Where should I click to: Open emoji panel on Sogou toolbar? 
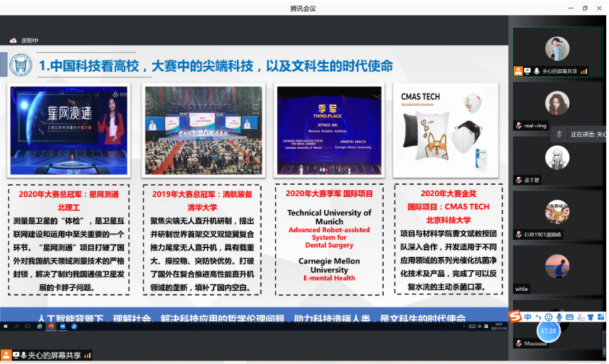[548, 317]
